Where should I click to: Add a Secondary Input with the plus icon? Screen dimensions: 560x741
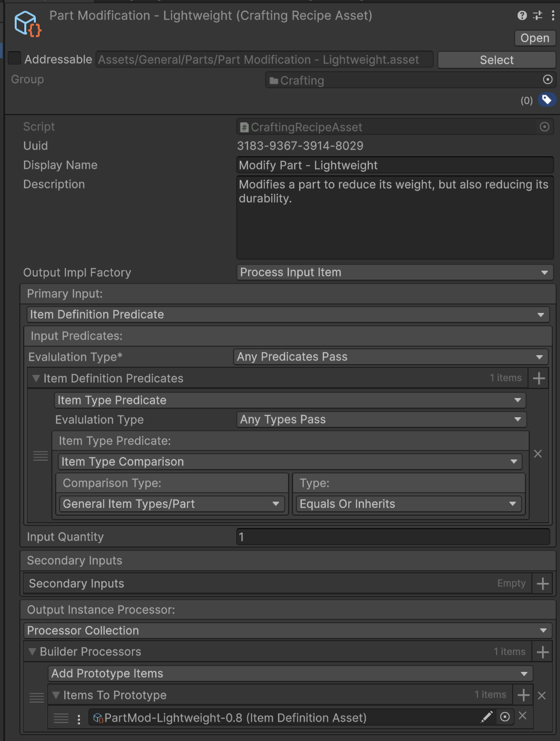[542, 583]
